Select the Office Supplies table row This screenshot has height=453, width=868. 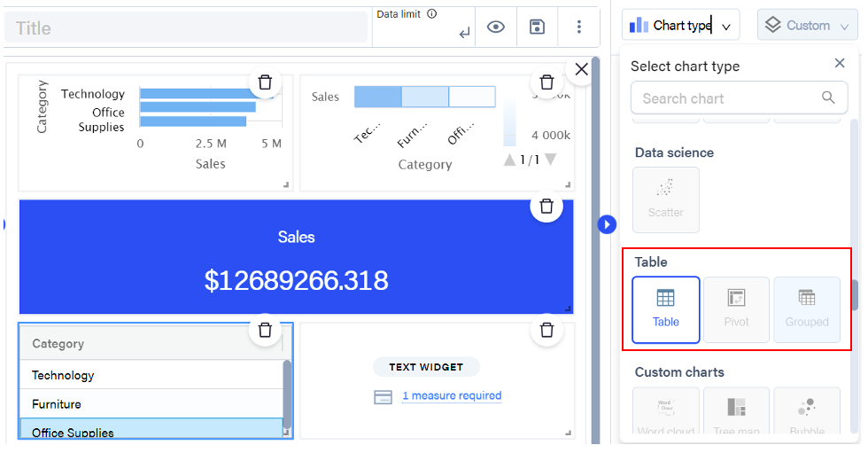click(x=151, y=432)
